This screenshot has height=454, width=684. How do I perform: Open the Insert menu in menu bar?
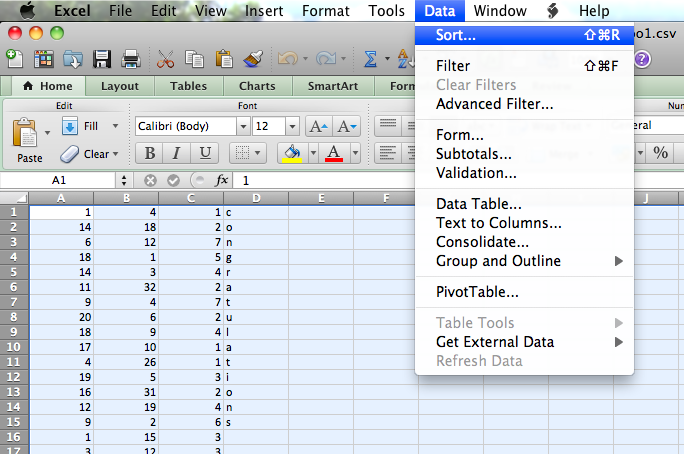click(264, 11)
